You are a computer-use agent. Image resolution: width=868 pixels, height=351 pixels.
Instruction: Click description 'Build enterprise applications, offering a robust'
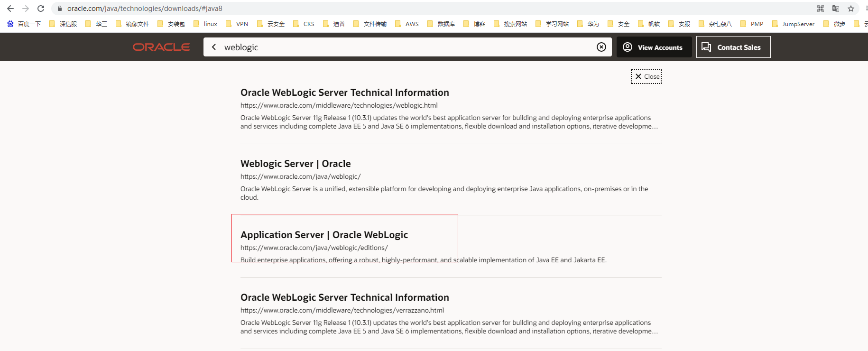click(424, 260)
